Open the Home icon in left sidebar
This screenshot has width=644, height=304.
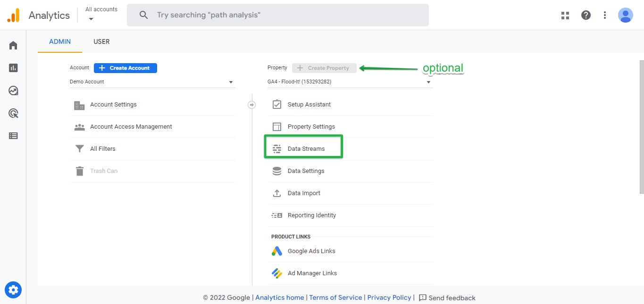13,45
